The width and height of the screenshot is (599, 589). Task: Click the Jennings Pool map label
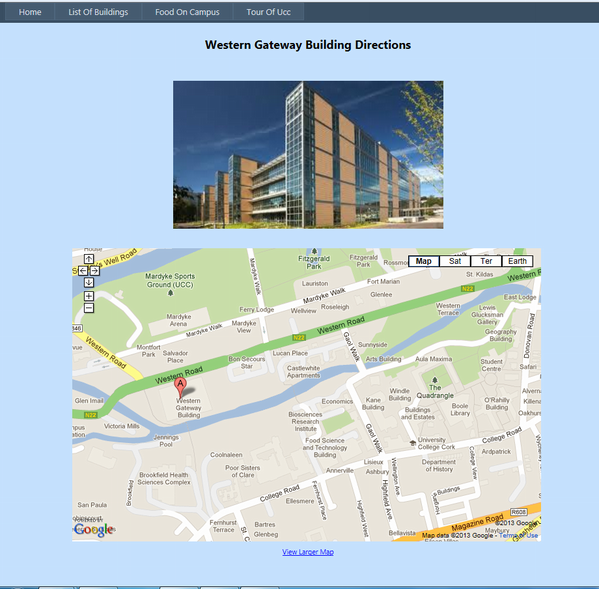[166, 441]
